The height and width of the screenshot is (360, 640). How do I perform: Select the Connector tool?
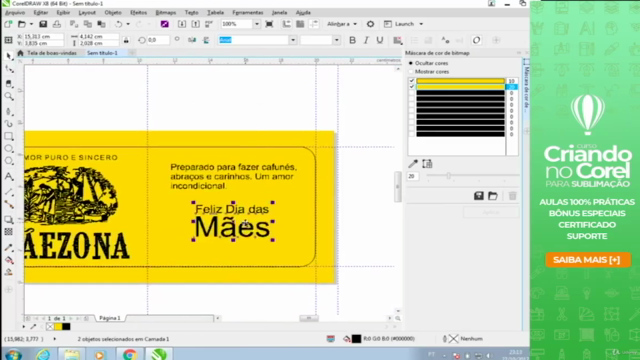(x=9, y=204)
